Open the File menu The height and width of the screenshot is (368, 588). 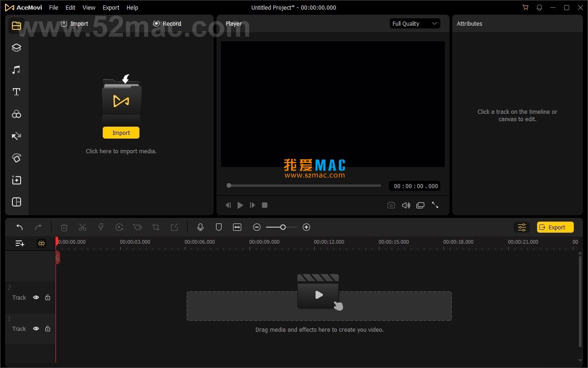pyautogui.click(x=54, y=7)
